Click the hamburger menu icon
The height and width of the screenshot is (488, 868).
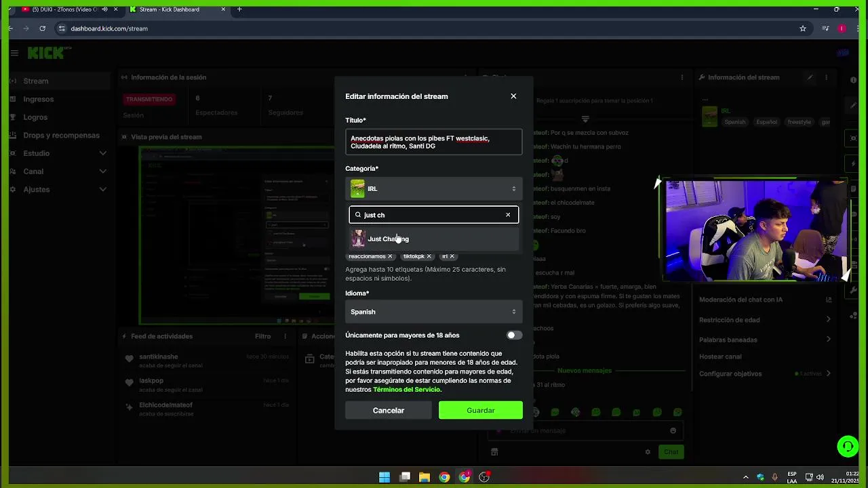(x=14, y=52)
